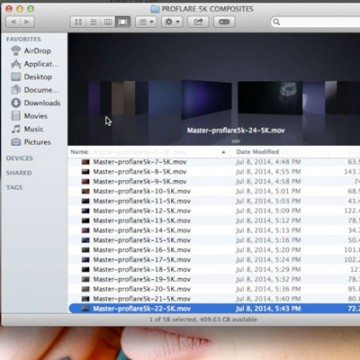Click the Music note sidebar icon

tap(16, 129)
